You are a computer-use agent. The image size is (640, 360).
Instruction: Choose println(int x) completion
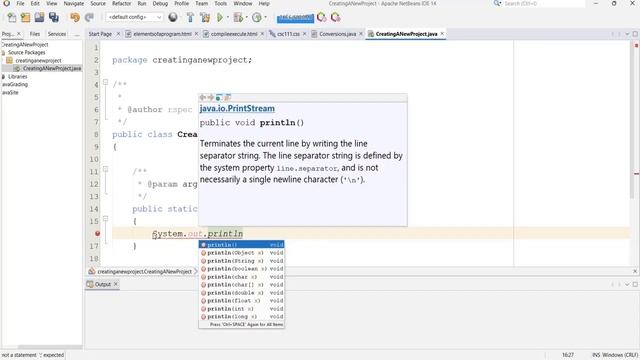tap(241, 309)
